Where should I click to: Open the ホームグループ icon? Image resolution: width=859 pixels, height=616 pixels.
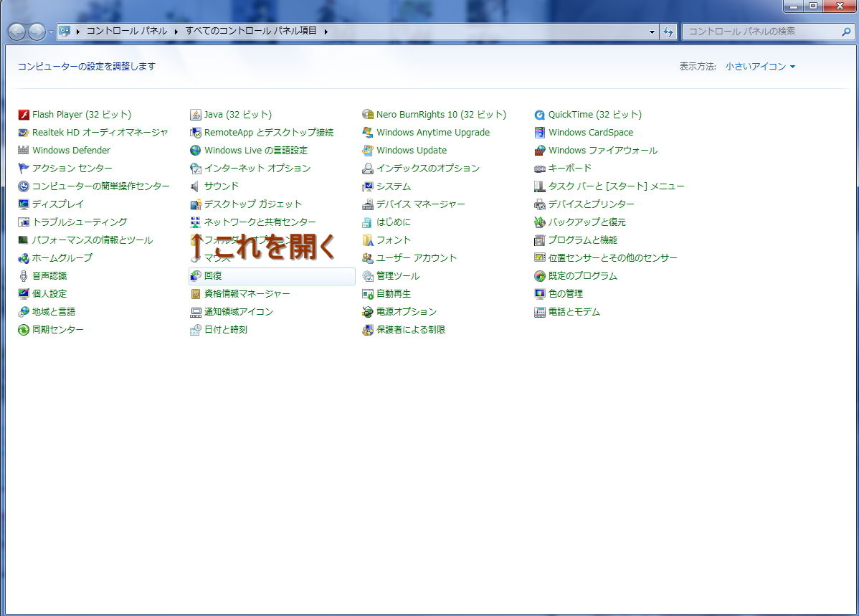tap(23, 258)
